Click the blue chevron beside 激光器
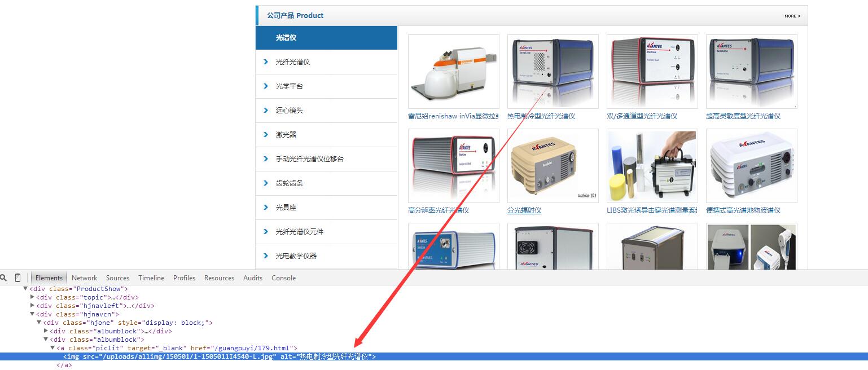Viewport: 868px width, 370px height. [x=266, y=135]
